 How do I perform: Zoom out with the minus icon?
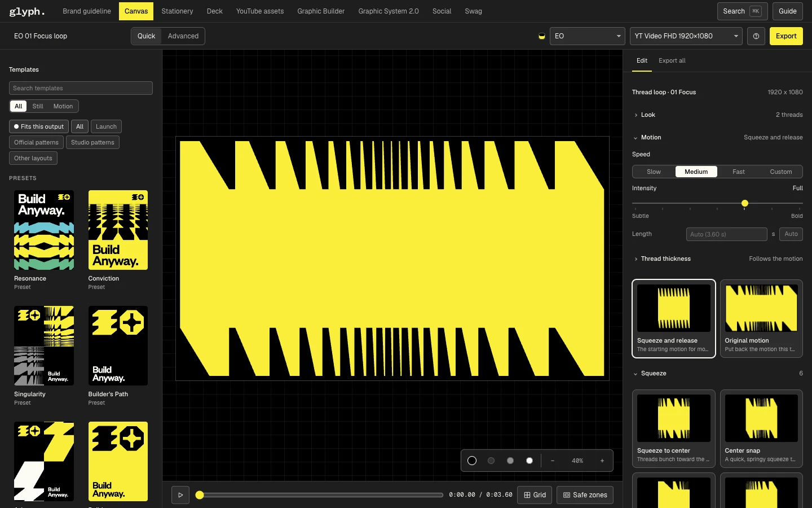click(553, 461)
